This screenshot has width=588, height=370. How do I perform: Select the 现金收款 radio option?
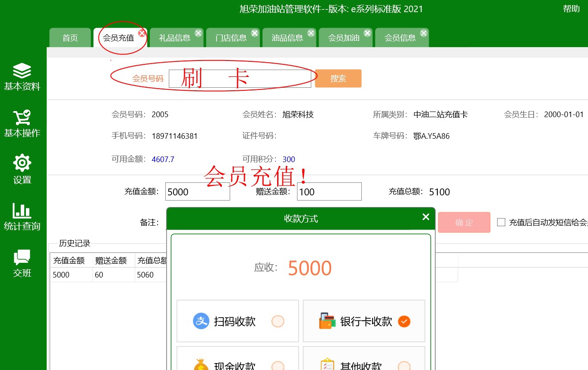pyautogui.click(x=278, y=367)
